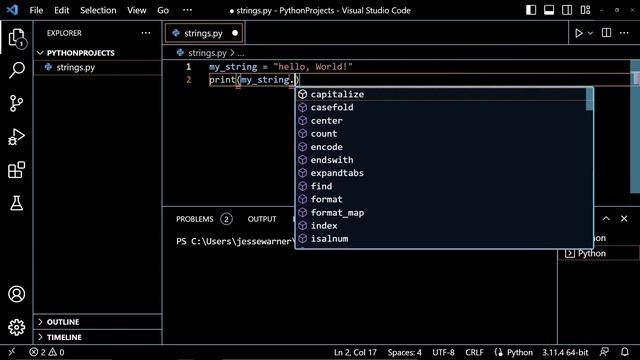Open the Testing flask view
640x360 pixels.
pos(16,203)
